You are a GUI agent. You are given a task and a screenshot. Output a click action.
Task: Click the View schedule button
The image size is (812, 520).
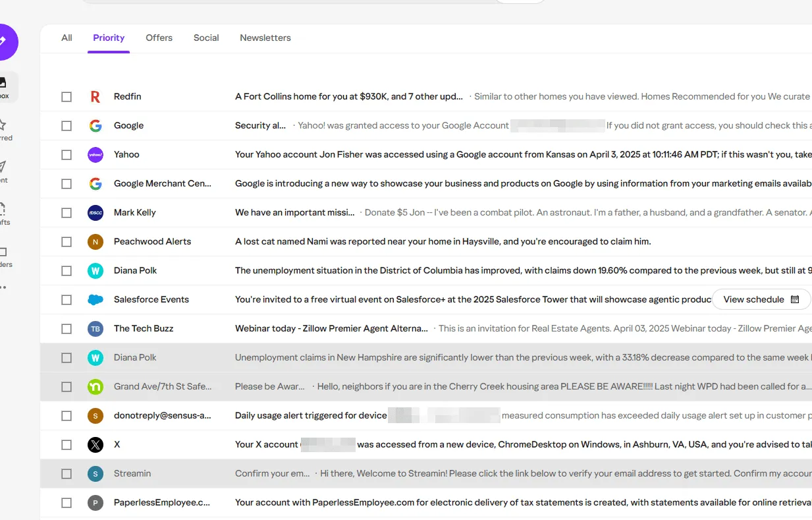761,299
